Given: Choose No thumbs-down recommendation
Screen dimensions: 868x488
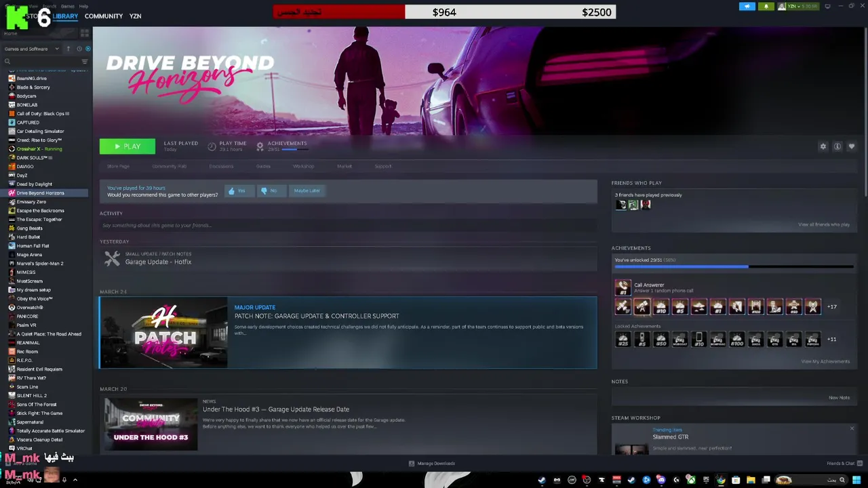Looking at the screenshot, I should [x=271, y=191].
